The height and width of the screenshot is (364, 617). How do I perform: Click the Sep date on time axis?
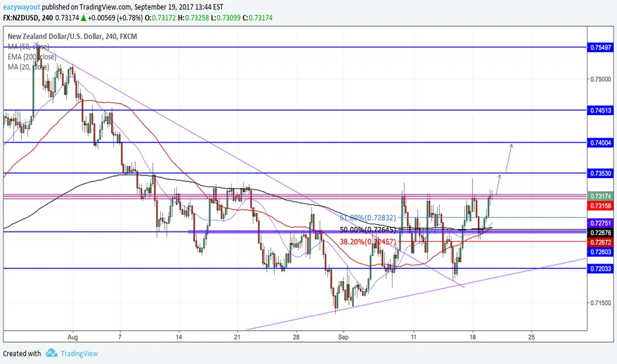coord(343,337)
